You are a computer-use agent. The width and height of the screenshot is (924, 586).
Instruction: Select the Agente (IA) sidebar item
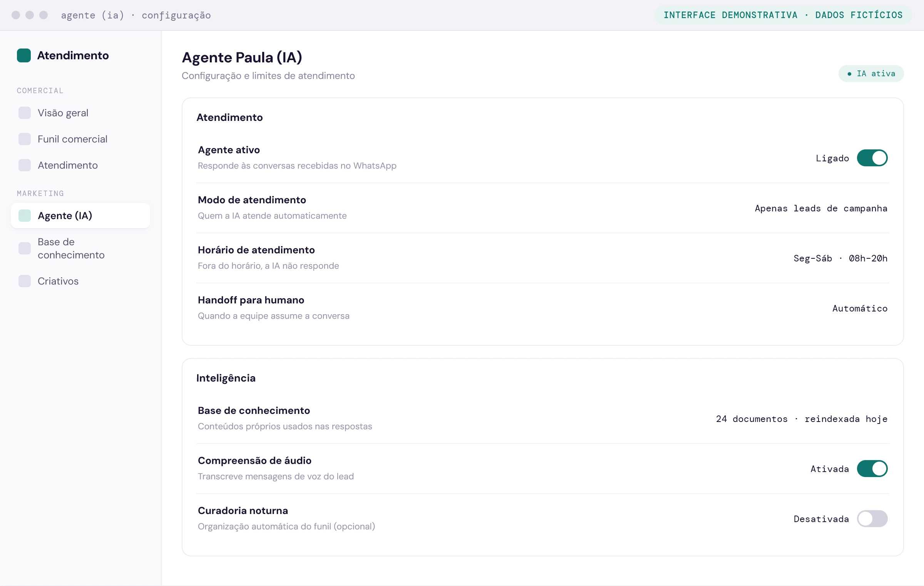pos(80,216)
